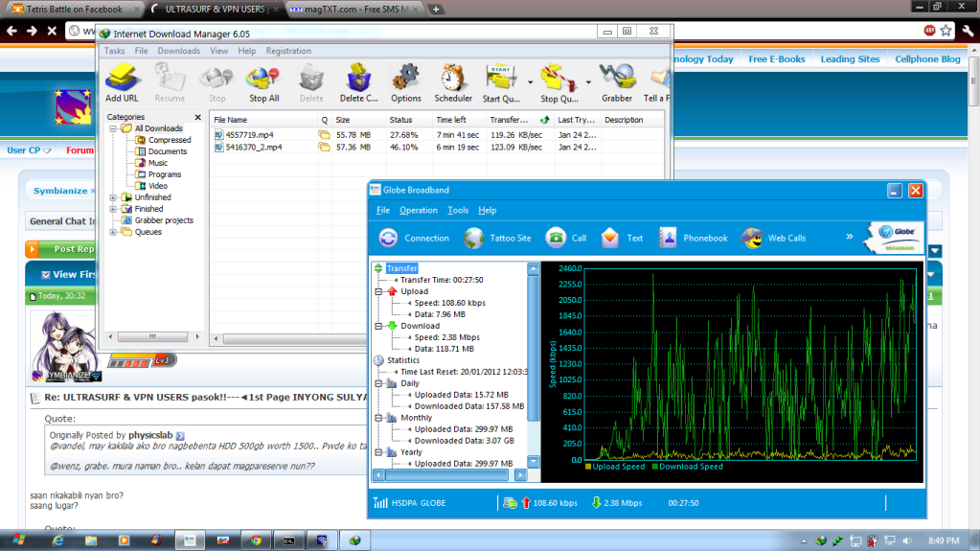This screenshot has width=980, height=551.
Task: Click bookmark star icon in Chrome
Action: click(946, 30)
